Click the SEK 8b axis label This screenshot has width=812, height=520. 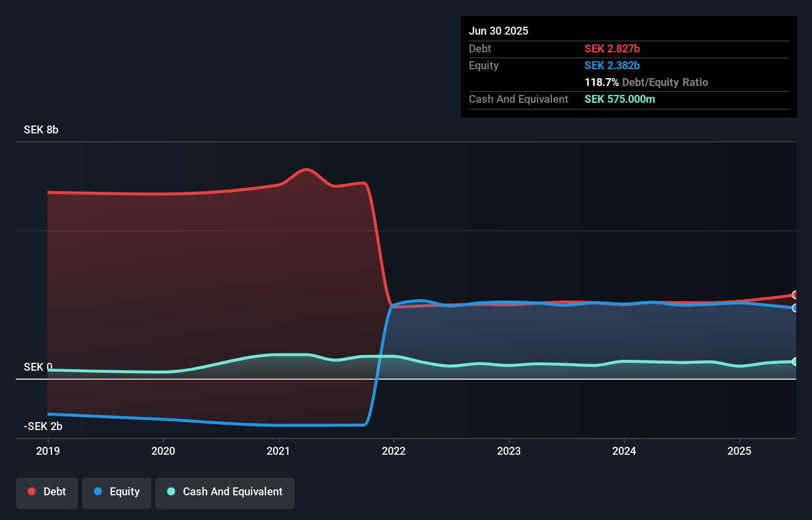[x=41, y=130]
